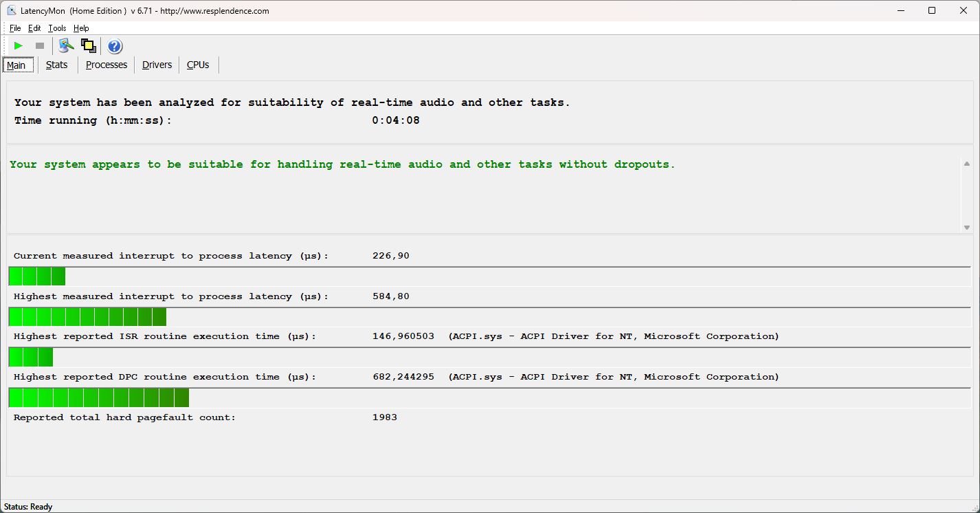Click the highest DPC execution time bar
Screen dimensions: 980x513
click(x=489, y=397)
